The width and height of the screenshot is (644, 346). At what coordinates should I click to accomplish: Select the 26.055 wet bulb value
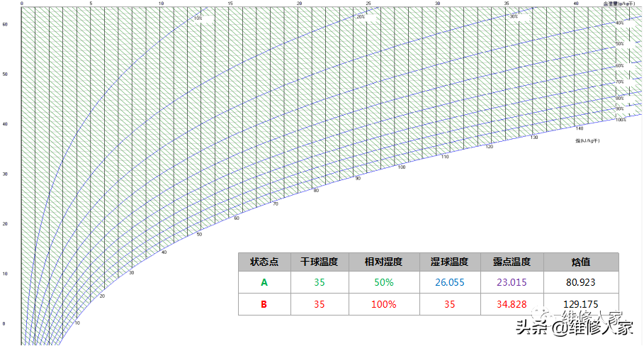click(450, 282)
